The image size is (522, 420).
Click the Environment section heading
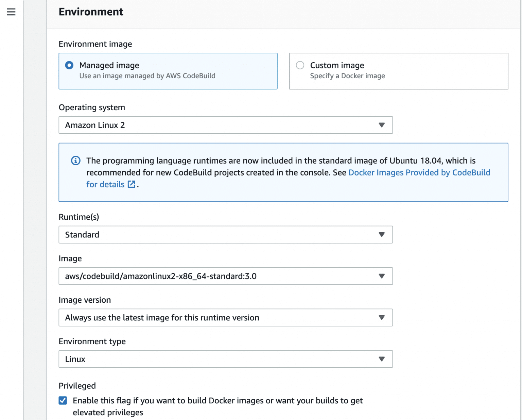91,11
